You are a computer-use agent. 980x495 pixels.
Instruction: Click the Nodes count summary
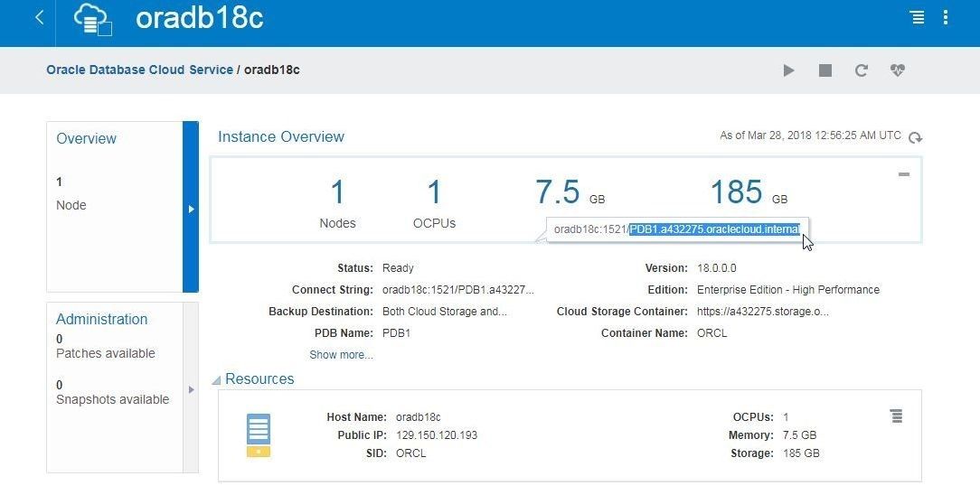(337, 203)
